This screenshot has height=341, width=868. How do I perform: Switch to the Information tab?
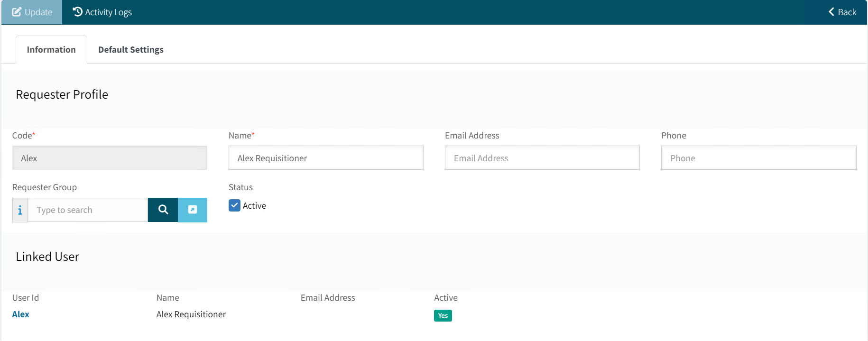click(51, 50)
